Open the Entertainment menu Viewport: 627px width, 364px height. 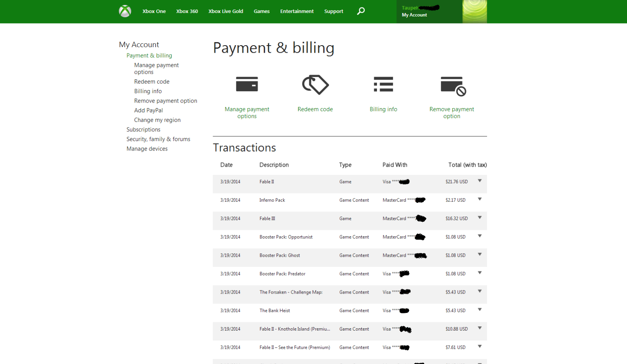pyautogui.click(x=297, y=11)
